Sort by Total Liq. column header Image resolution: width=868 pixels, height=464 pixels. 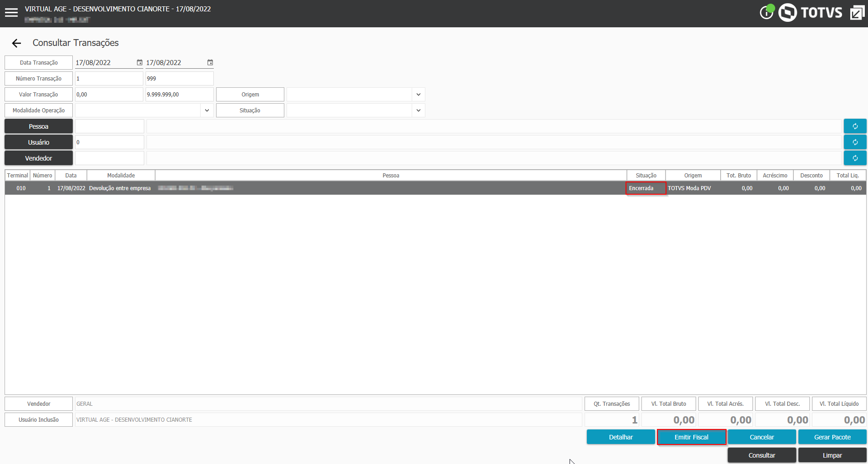coord(848,176)
